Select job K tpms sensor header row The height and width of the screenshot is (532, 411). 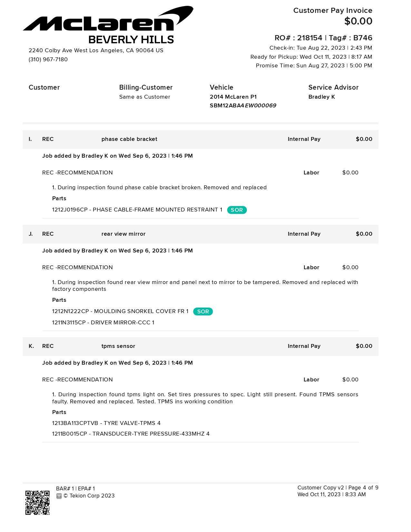pos(200,346)
